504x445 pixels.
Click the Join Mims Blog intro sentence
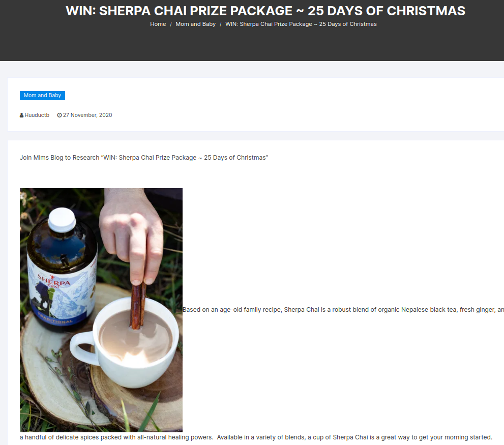click(144, 158)
